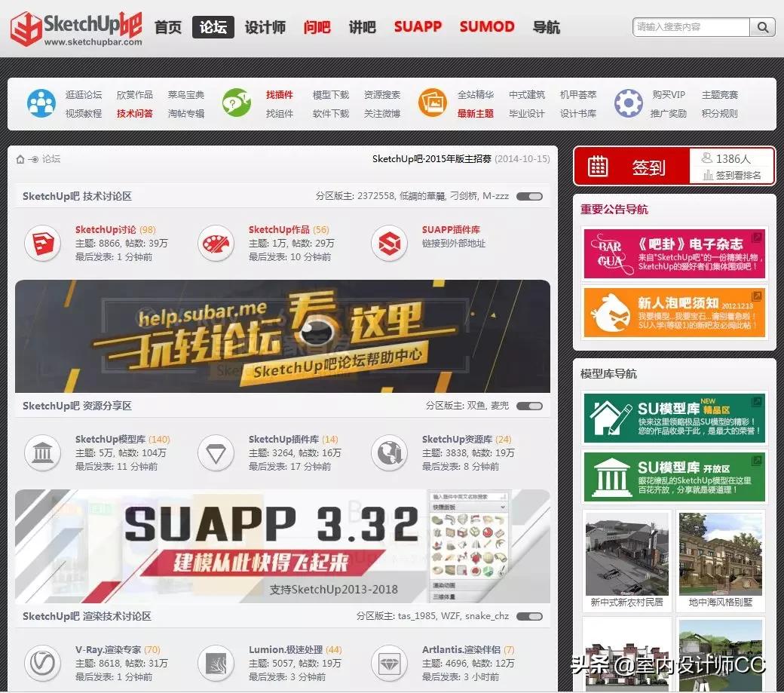784x693 pixels.
Task: Click the 逛逛论坛 blue people icon
Action: tap(41, 102)
